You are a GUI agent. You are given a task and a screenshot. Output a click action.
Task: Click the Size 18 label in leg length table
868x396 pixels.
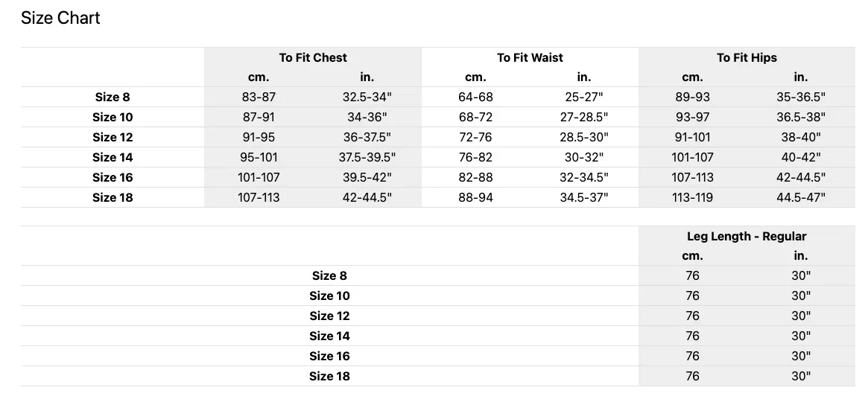pos(329,376)
